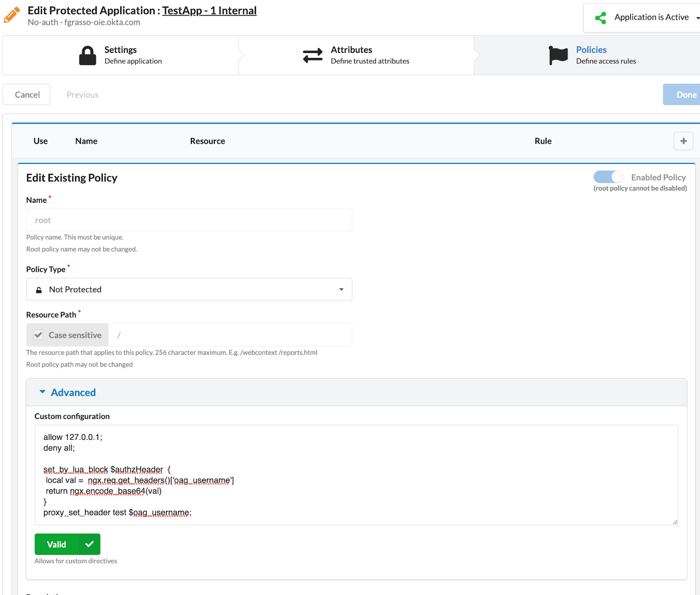Toggle the Case sensitive checkbox
This screenshot has width=700, height=595.
pos(38,335)
